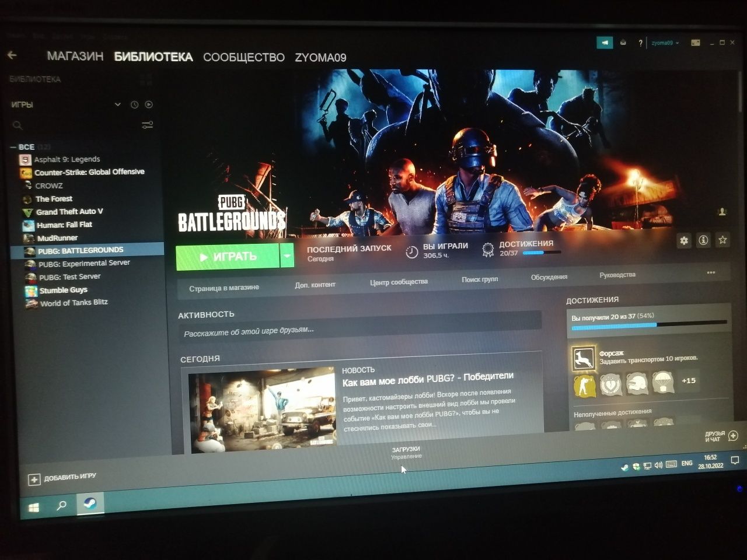747x560 pixels.
Task: Show recent games clock icon
Action: click(134, 104)
